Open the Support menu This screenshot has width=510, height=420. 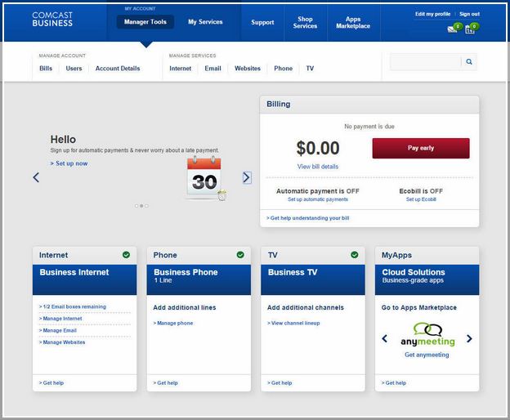pos(262,22)
